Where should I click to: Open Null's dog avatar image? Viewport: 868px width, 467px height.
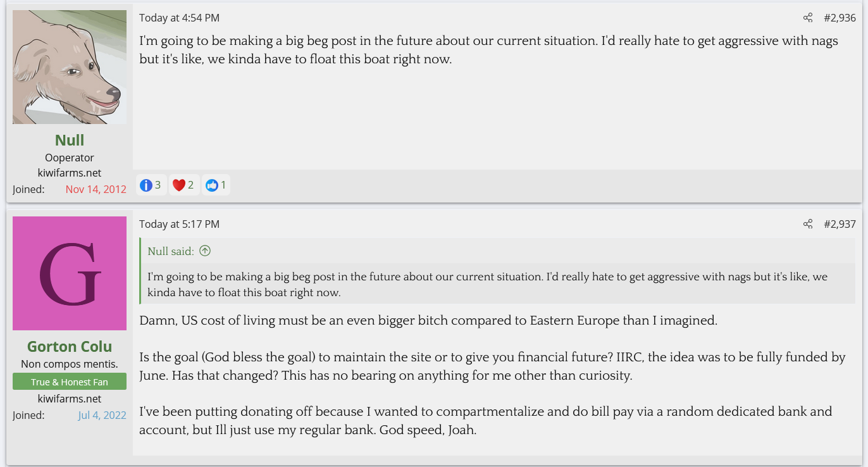tap(70, 67)
